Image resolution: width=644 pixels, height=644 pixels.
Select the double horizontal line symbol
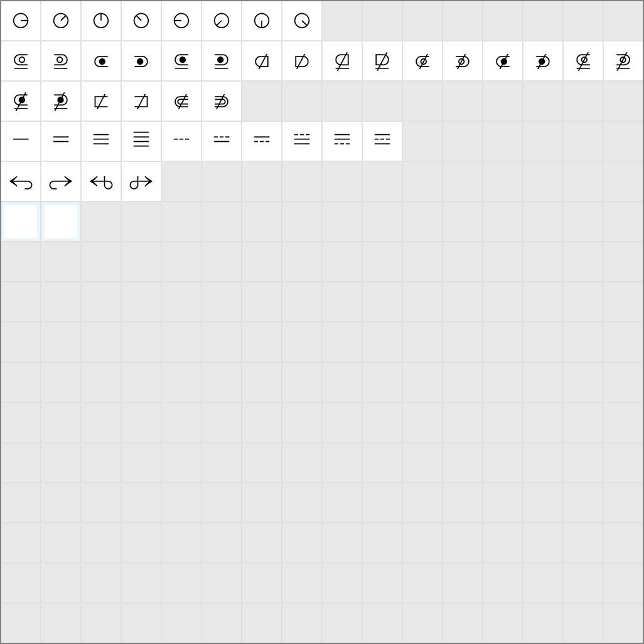click(x=61, y=141)
